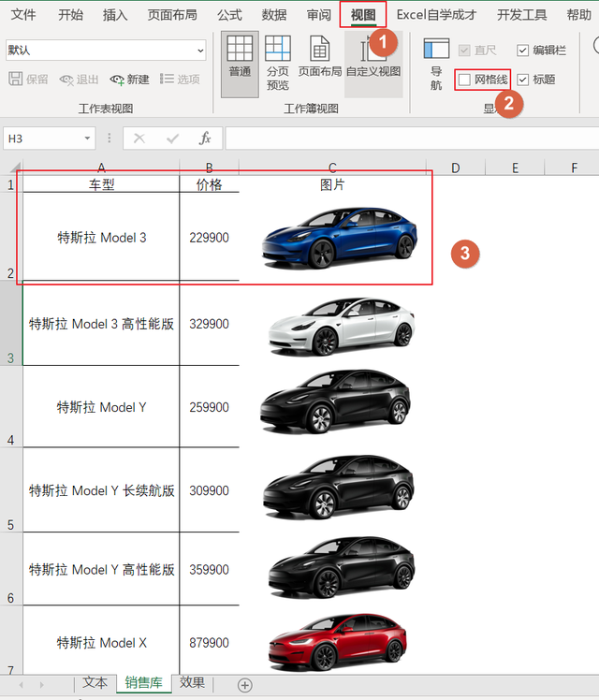Open the Page Layout (页面布局) ribbon tab

pyautogui.click(x=172, y=15)
